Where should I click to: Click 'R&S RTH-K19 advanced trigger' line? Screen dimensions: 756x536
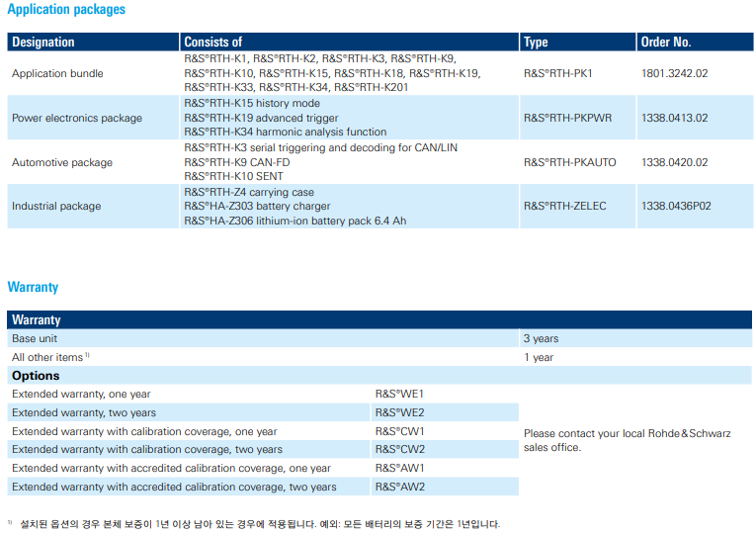[261, 119]
